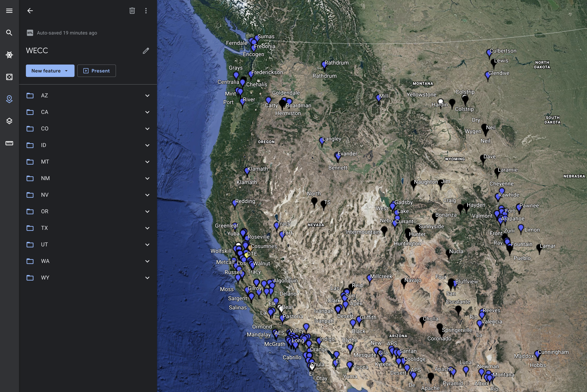Screen dimensions: 587x392
Task: Delete the project using the trash icon
Action: coord(132,11)
